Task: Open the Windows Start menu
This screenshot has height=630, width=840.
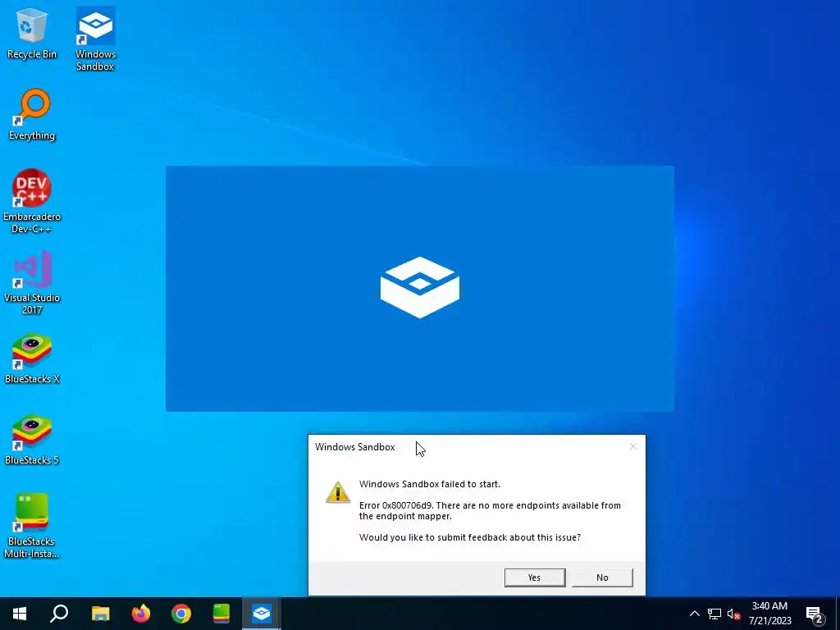Action: point(20,614)
